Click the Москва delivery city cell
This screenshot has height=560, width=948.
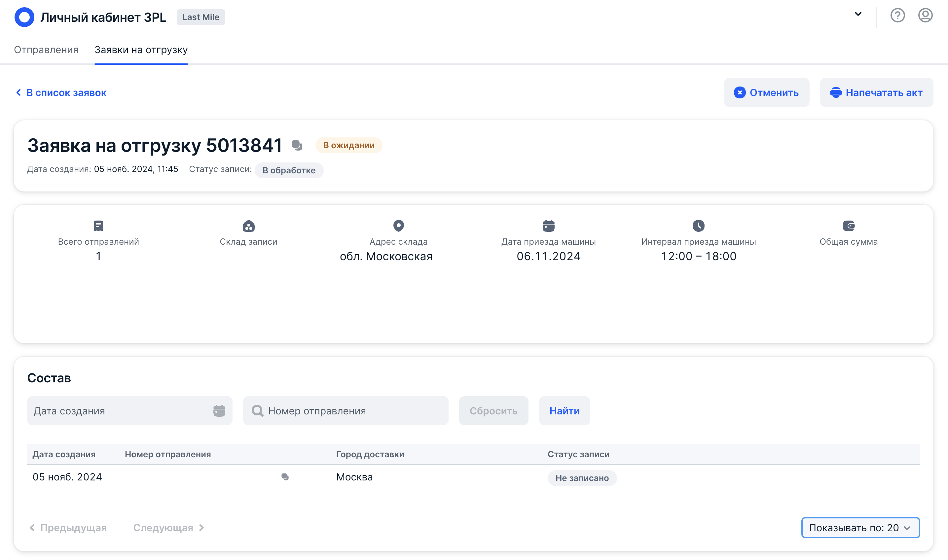354,477
